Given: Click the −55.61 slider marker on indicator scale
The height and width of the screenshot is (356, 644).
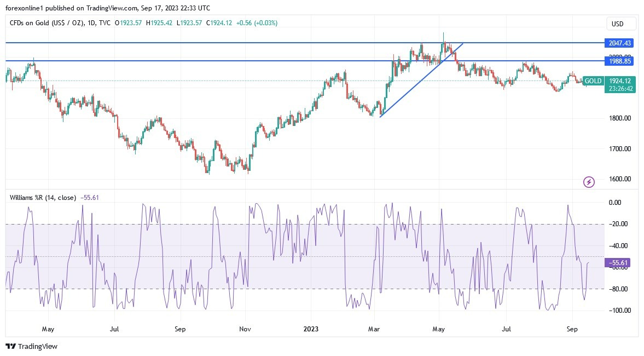Looking at the screenshot, I should point(617,263).
